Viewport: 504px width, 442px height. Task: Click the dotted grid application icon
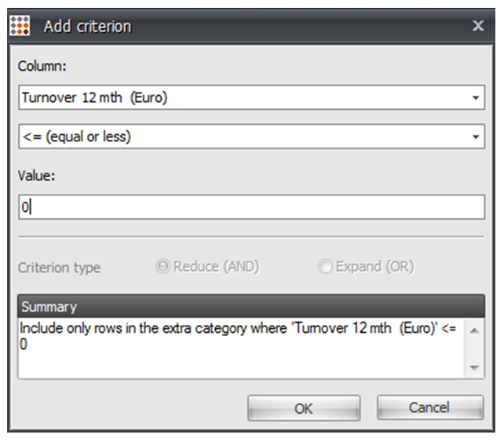click(x=20, y=25)
